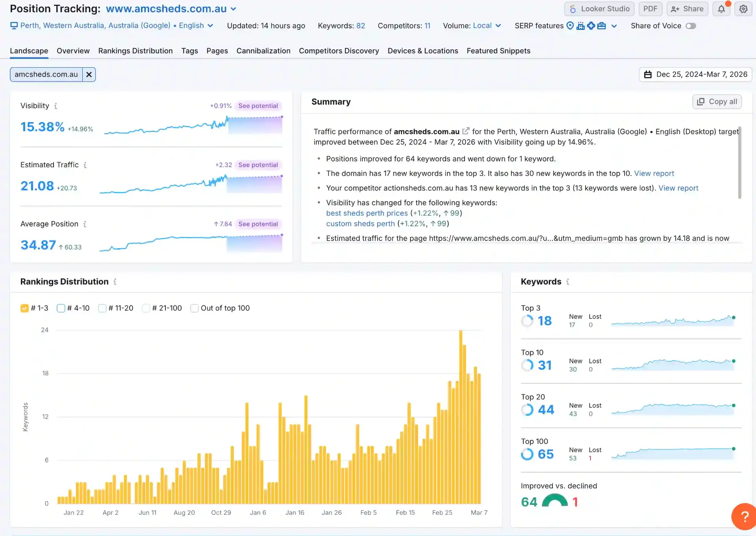Screen dimensions: 756x536
Task: Click the Looker Studio icon button
Action: click(599, 9)
